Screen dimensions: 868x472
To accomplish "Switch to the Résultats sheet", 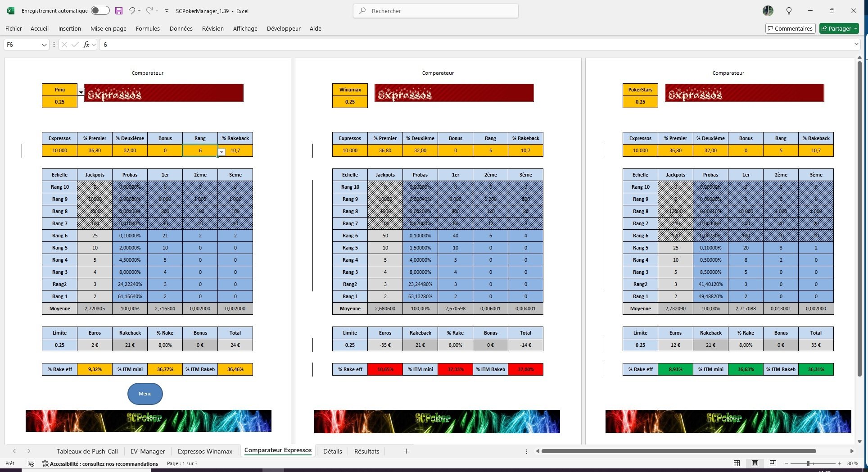I will tap(366, 451).
